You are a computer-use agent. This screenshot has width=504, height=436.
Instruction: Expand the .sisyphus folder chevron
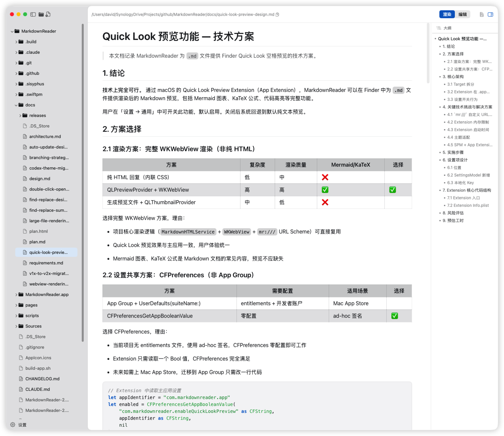tap(16, 84)
